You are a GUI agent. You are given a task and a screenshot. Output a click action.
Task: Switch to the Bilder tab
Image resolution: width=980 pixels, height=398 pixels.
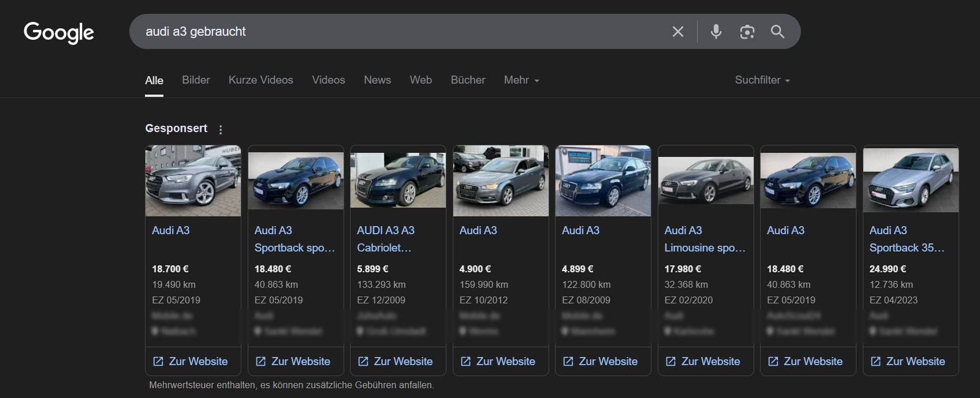coord(196,80)
